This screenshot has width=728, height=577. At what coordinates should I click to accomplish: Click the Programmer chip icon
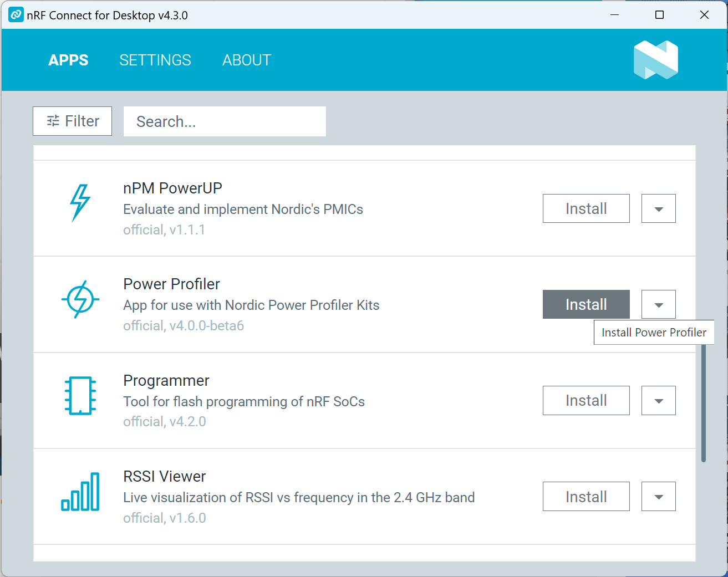80,396
